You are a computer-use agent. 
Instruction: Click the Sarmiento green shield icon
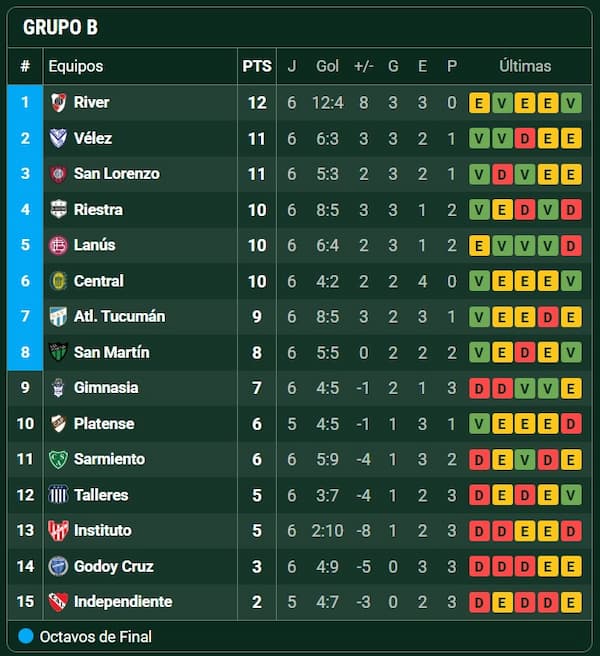(x=58, y=459)
